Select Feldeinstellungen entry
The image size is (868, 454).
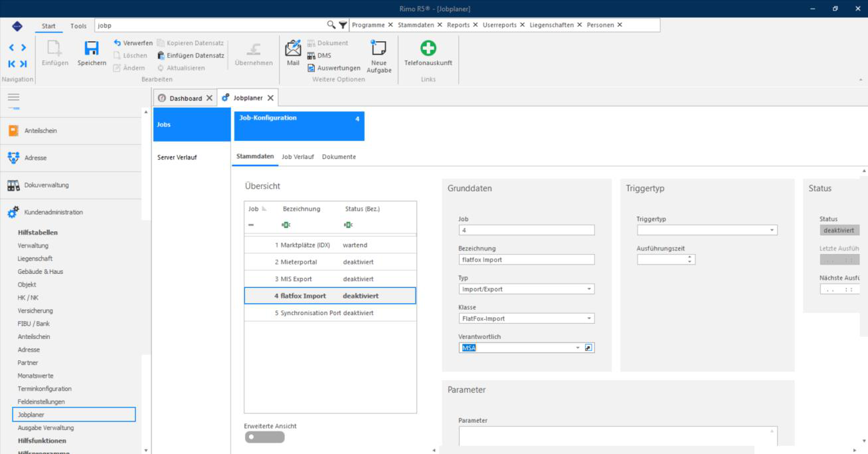[41, 401]
